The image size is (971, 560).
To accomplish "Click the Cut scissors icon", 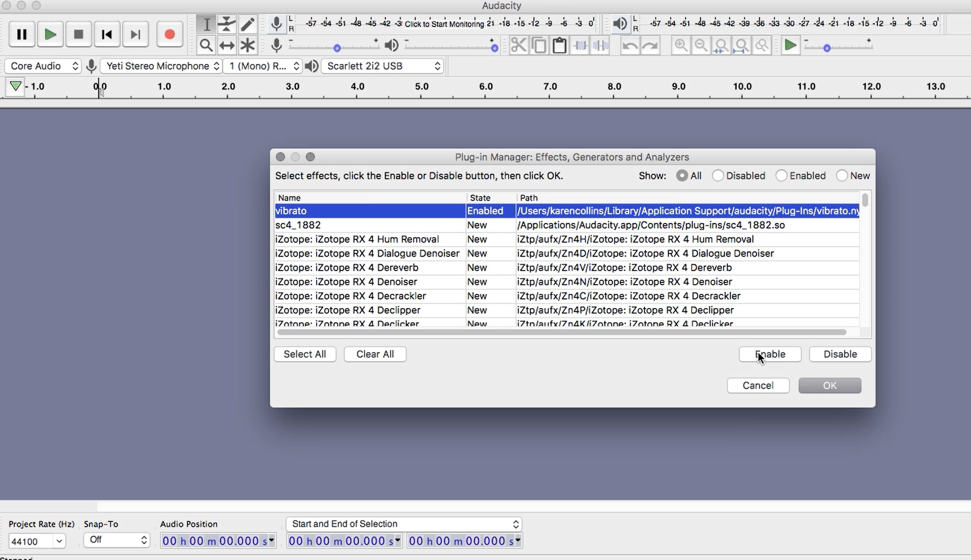I will [x=518, y=45].
